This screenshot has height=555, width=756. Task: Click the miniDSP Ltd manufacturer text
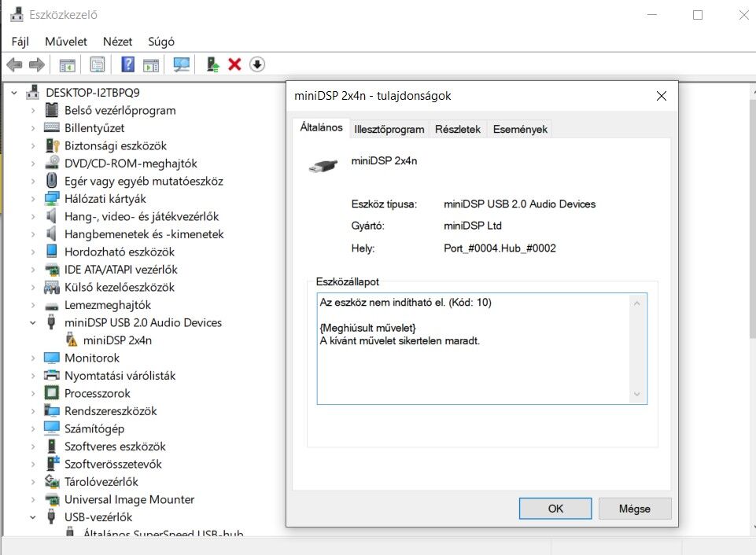[x=473, y=226]
